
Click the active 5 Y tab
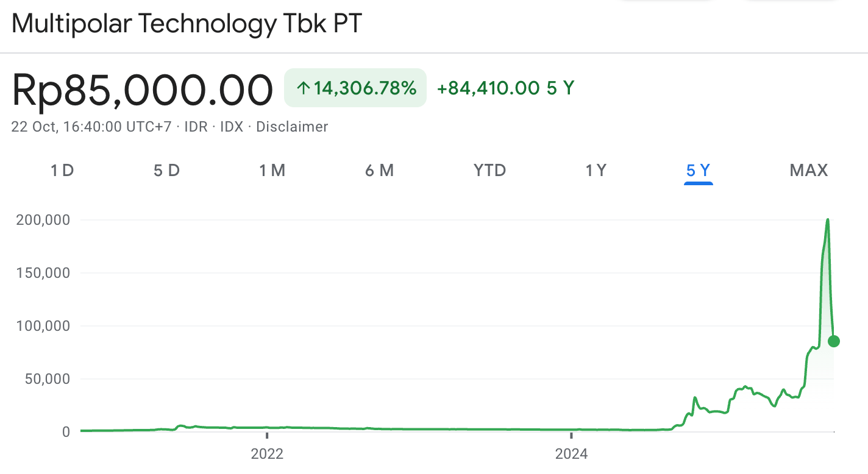(x=699, y=171)
